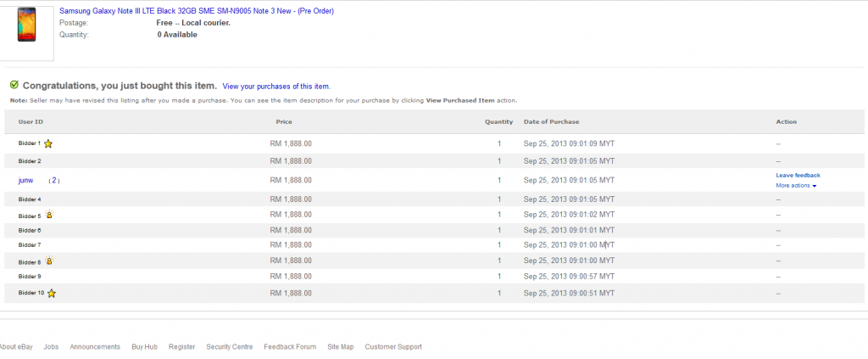This screenshot has height=359, width=868.
Task: Click the badge icon beside Bidder 8
Action: tap(50, 261)
